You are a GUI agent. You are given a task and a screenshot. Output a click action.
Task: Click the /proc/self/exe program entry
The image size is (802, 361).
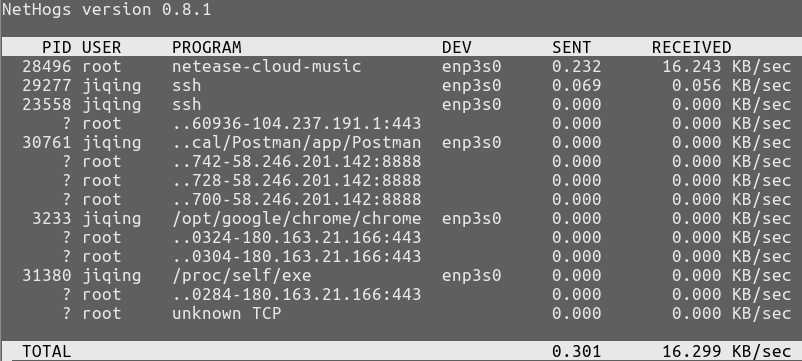coord(241,276)
